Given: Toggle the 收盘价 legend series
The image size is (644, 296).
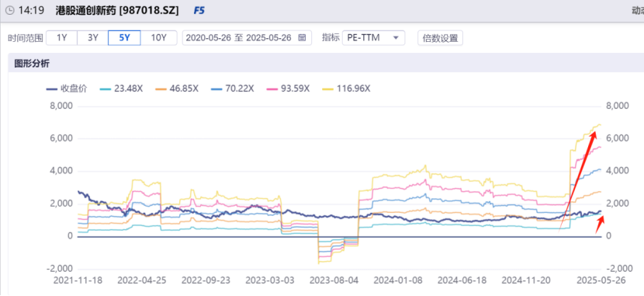Looking at the screenshot, I should click(67, 89).
